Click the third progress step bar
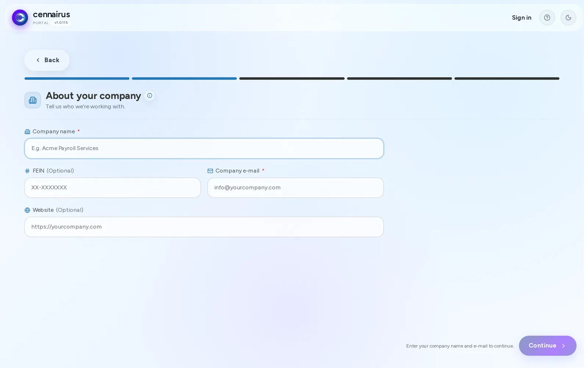 pyautogui.click(x=292, y=78)
